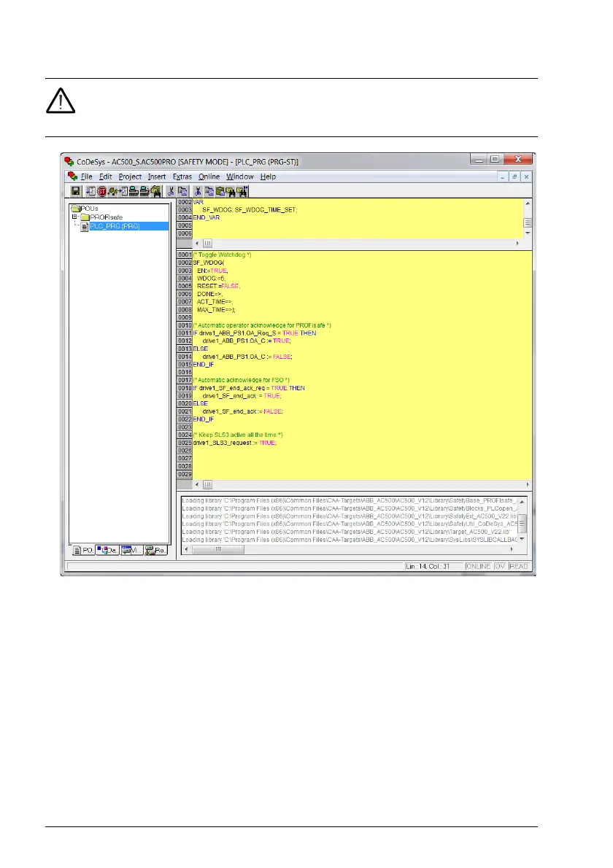This screenshot has height=868, width=613.
Task: Open the Edit menu
Action: click(x=105, y=177)
